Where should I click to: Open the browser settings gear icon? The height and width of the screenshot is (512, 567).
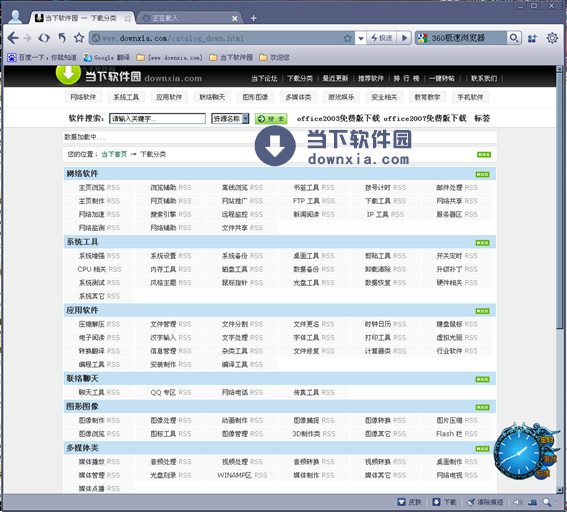coord(552,38)
